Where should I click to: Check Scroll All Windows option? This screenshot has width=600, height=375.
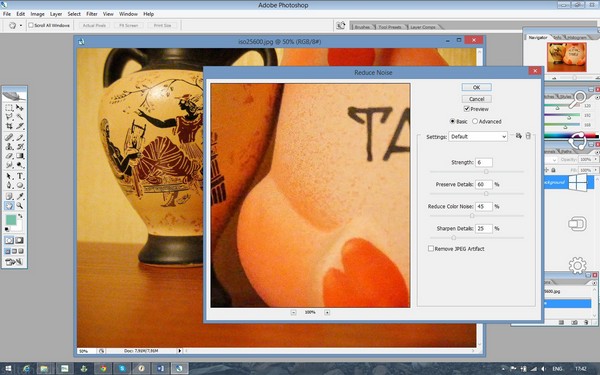(31, 25)
